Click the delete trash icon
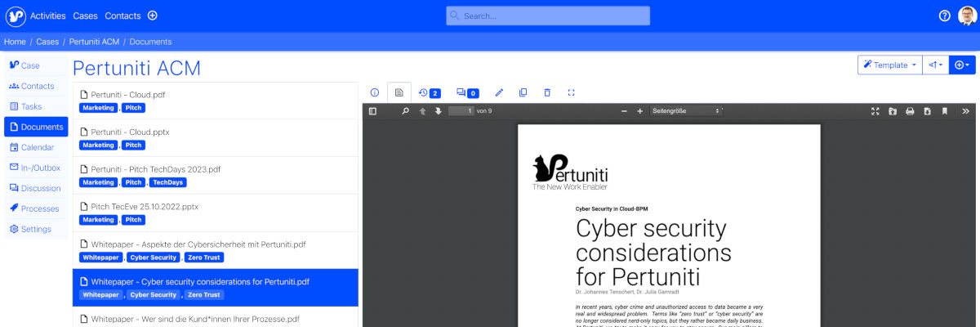The width and height of the screenshot is (980, 327). (x=547, y=92)
